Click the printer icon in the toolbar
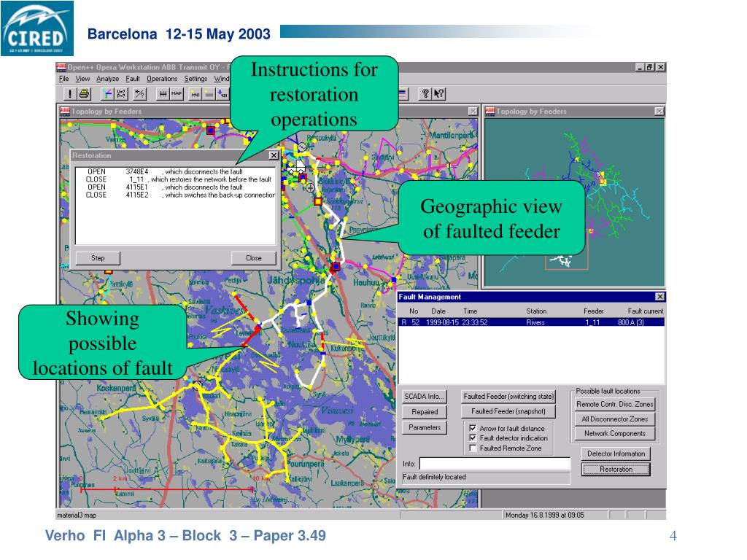 coord(85,94)
